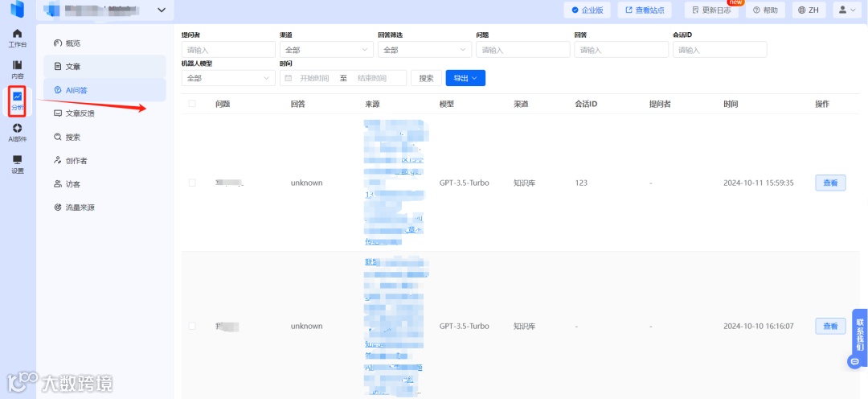The height and width of the screenshot is (399, 868).
Task: Open the 更新日志 changelog
Action: (x=711, y=10)
